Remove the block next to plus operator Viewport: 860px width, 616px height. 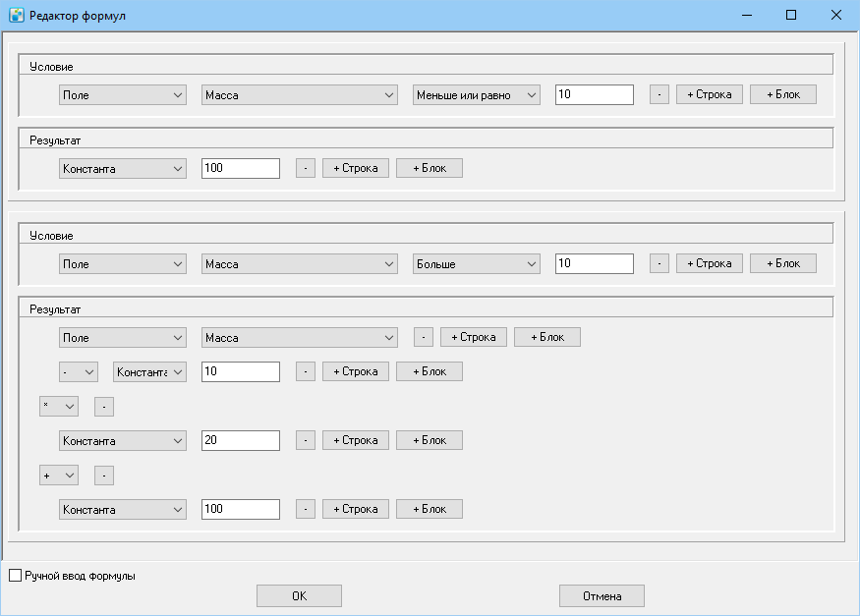[104, 476]
